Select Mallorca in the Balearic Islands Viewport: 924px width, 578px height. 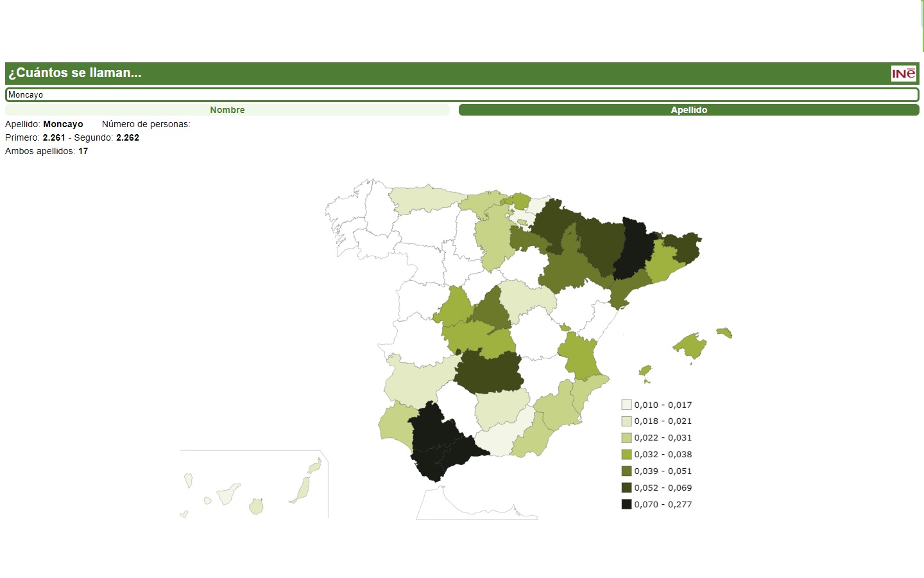pos(691,346)
